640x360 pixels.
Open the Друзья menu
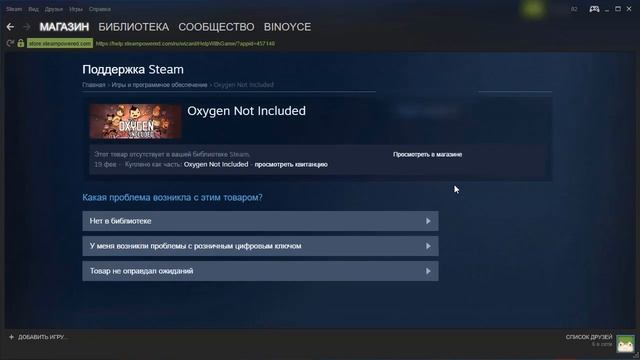coord(54,9)
